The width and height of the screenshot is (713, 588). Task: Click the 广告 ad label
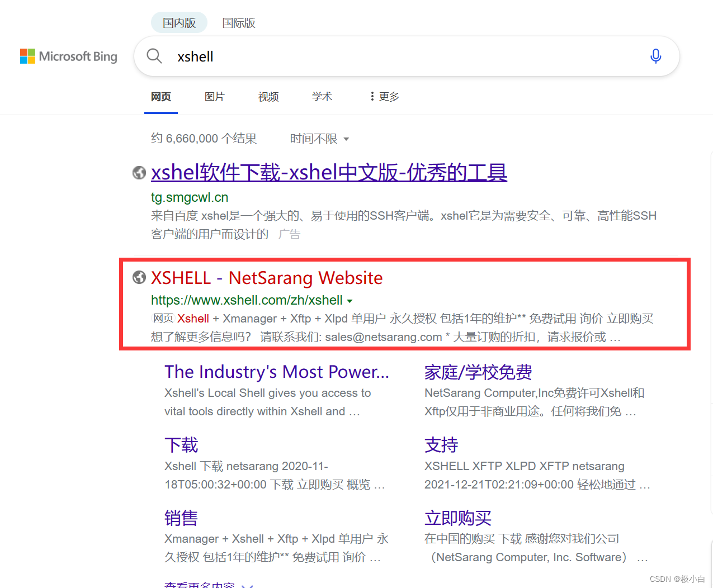pyautogui.click(x=289, y=234)
